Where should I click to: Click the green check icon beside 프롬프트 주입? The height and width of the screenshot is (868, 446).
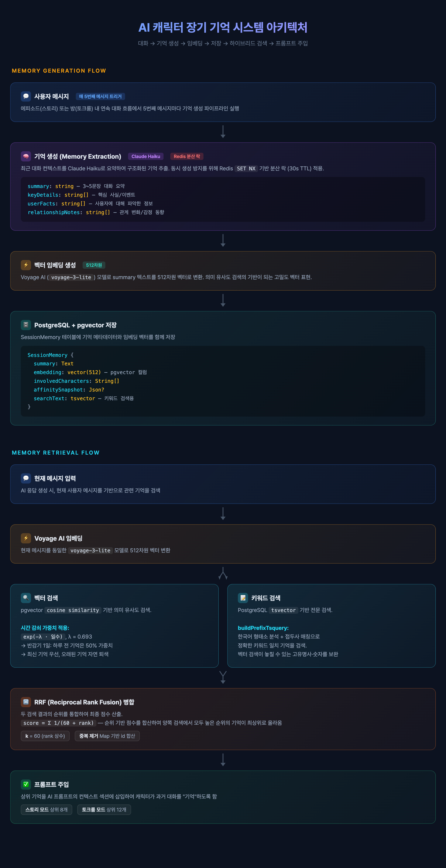26,784
